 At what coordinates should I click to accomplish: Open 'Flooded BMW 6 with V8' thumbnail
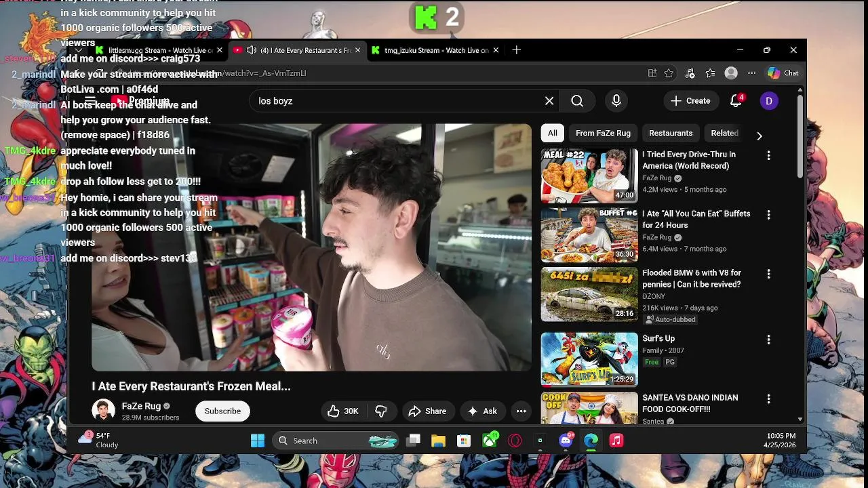589,294
